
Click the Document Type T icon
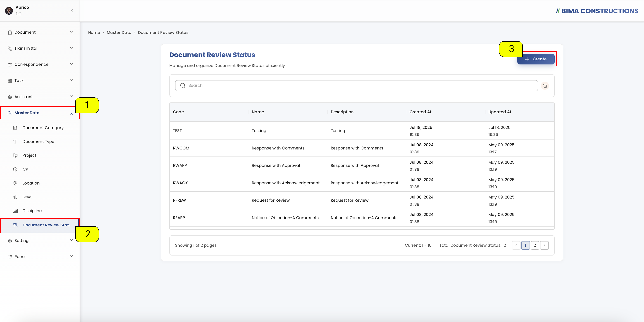(x=15, y=142)
